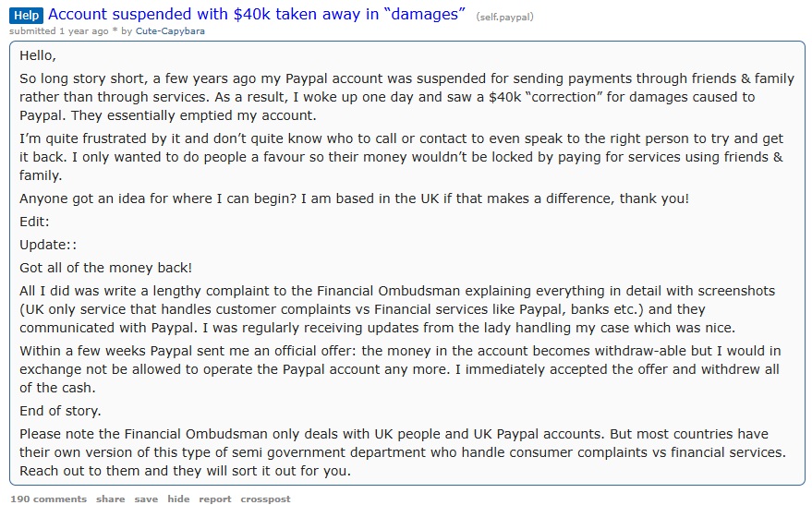Open the 190 comments link
Image resolution: width=812 pixels, height=505 pixels.
point(49,499)
